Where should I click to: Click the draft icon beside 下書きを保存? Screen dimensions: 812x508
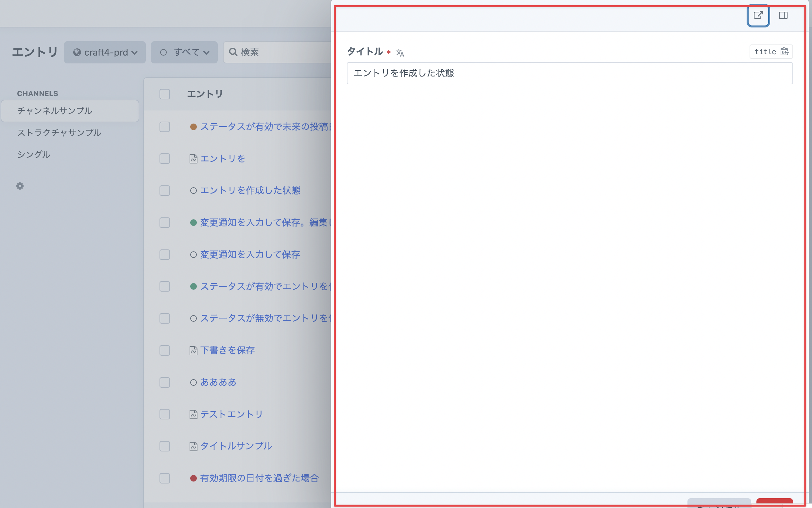pyautogui.click(x=193, y=350)
